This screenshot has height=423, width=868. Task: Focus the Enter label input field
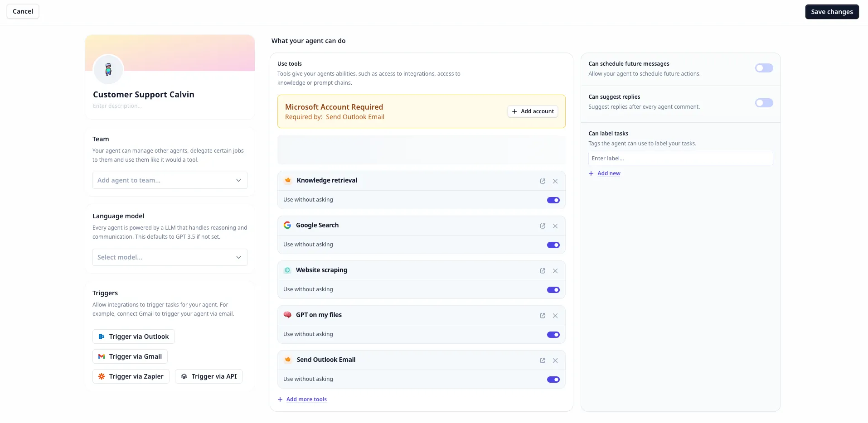[680, 159]
